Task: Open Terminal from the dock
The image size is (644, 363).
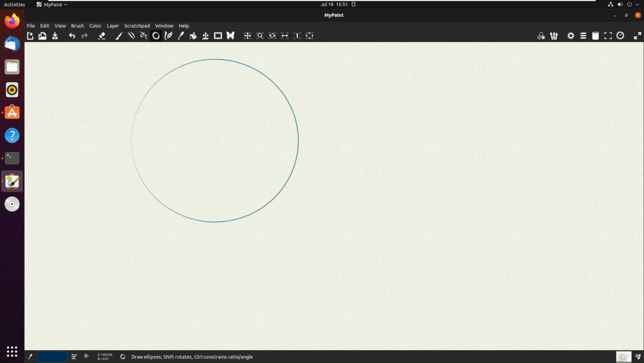Action: click(12, 158)
